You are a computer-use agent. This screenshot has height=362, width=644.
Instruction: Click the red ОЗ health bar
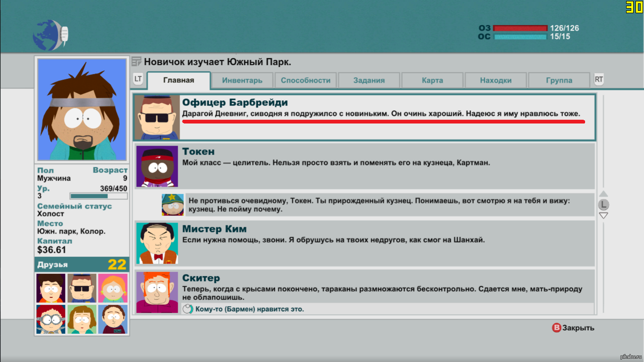(520, 28)
